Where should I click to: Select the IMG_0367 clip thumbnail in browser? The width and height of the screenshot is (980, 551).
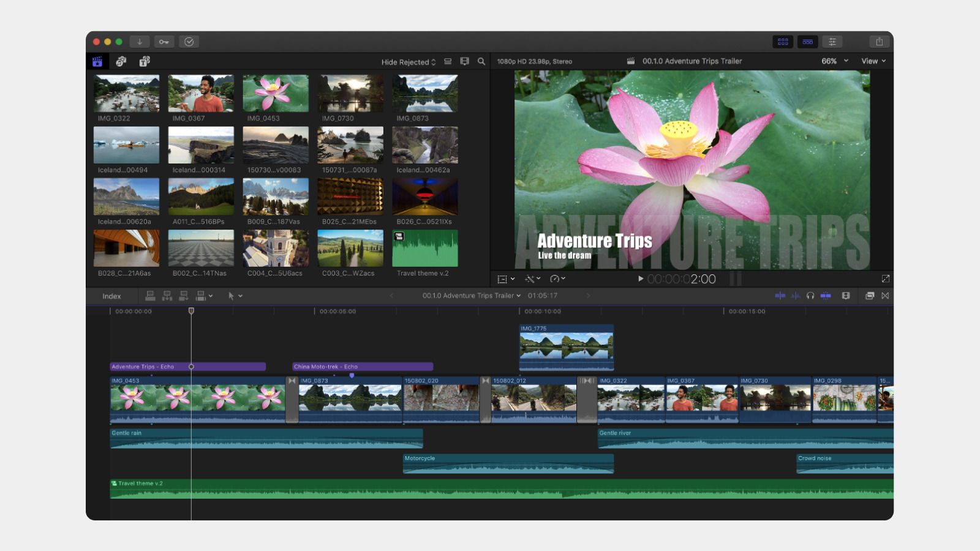click(x=201, y=93)
